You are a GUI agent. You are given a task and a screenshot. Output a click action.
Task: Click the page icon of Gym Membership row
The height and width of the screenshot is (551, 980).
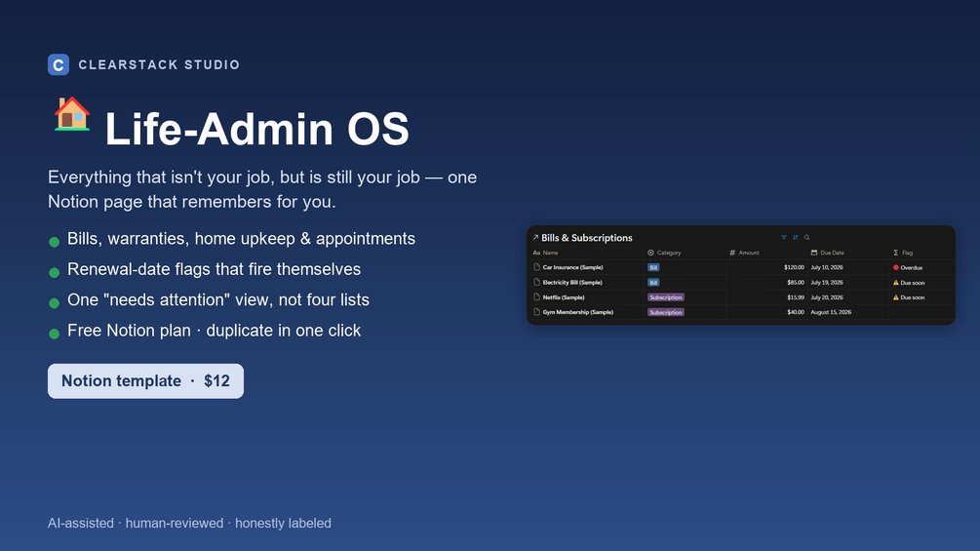(x=536, y=312)
